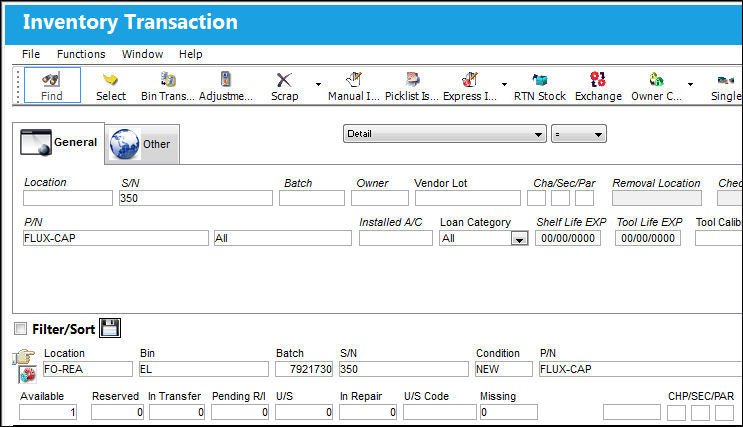This screenshot has height=427, width=743.
Task: Open the Adjustment toolbar tool
Action: click(x=226, y=86)
